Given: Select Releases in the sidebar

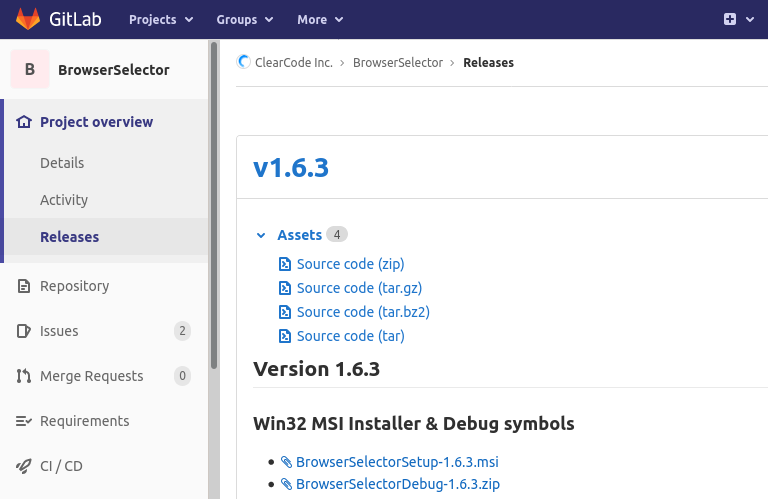Looking at the screenshot, I should [70, 237].
